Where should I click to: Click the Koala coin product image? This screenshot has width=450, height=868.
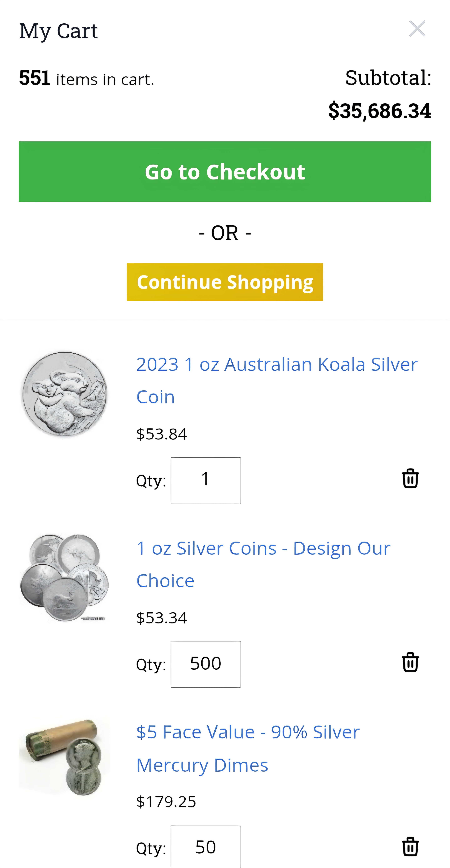[64, 394]
